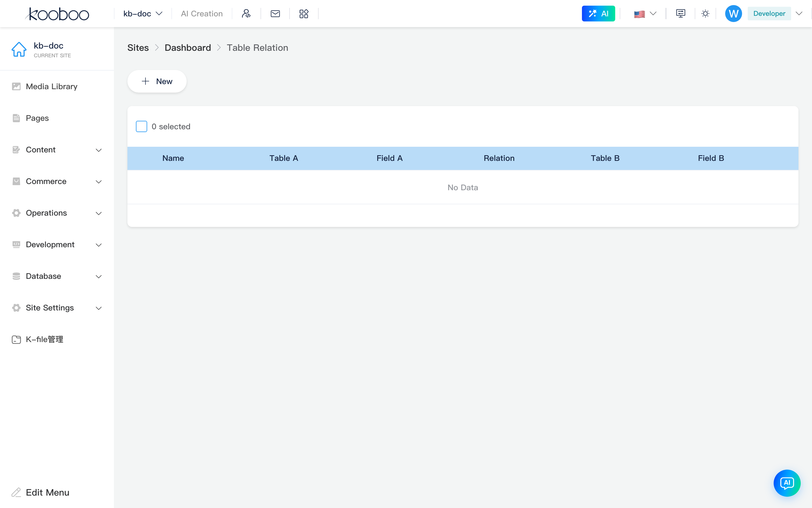Expand the language dropdown arrow
Image resolution: width=812 pixels, height=508 pixels.
click(653, 14)
